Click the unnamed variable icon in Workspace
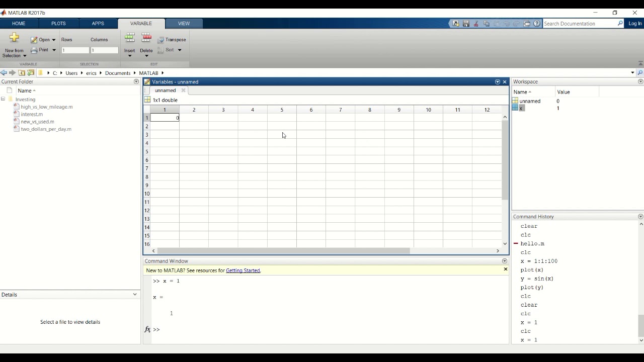This screenshot has height=362, width=644. [515, 101]
